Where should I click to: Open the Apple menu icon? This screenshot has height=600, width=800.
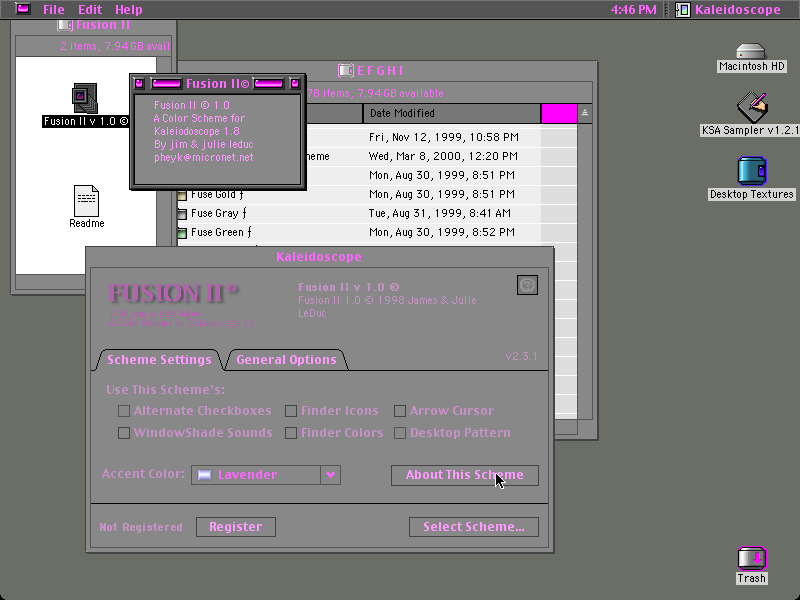(22, 9)
